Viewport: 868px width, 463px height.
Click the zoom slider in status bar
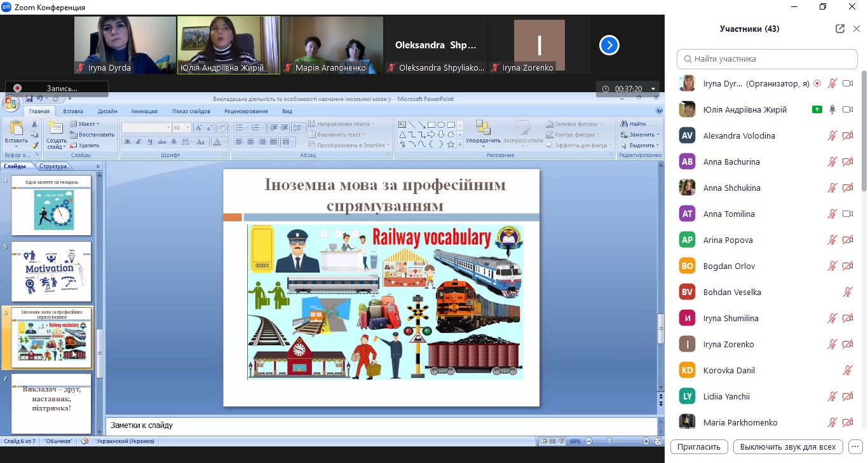click(610, 441)
